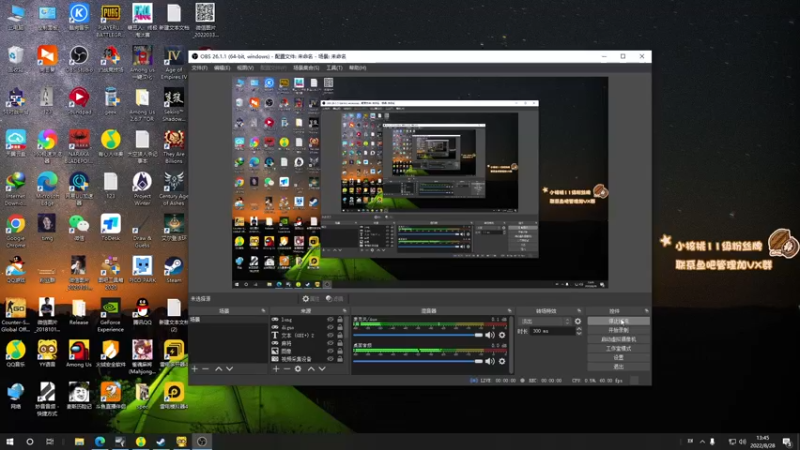Viewport: 800px width, 450px height.
Task: Open PUBG Battlegrounds desktop icon
Action: 111,12
